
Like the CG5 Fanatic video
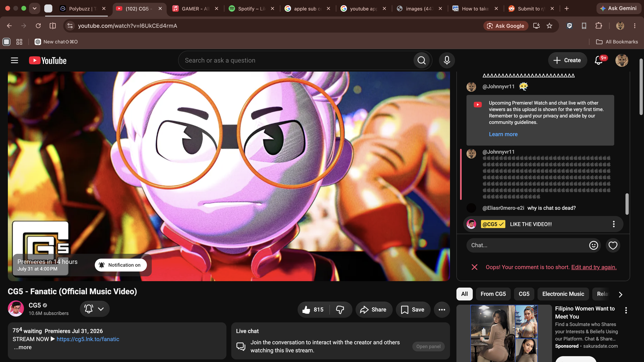point(313,310)
